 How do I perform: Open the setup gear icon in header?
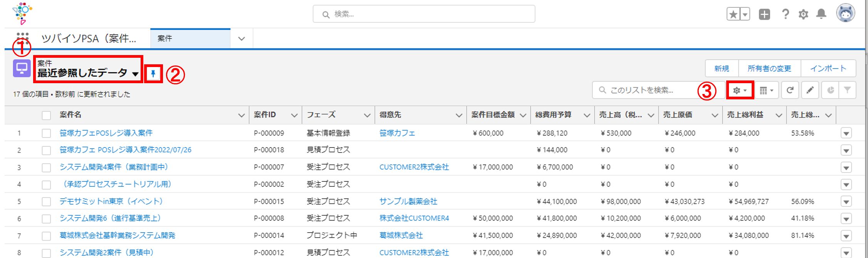803,14
